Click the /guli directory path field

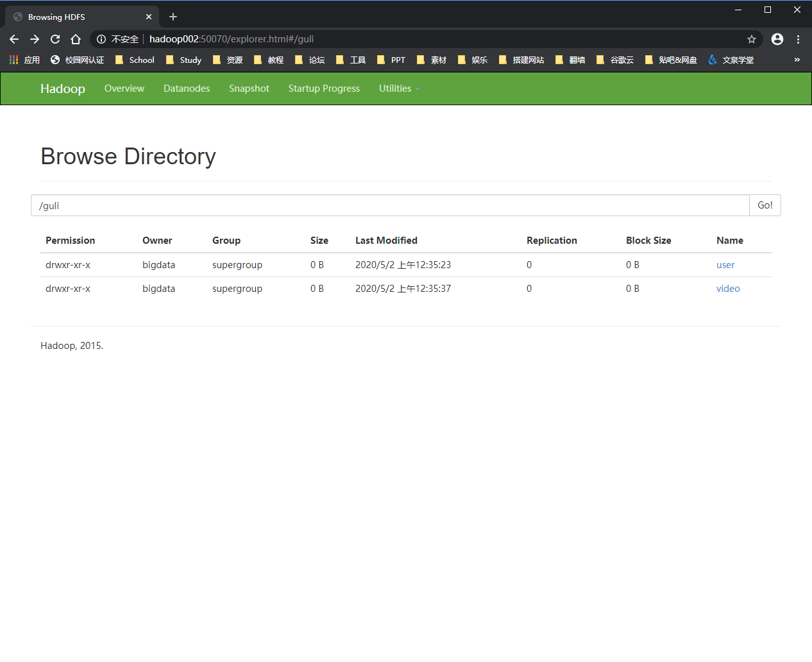390,205
